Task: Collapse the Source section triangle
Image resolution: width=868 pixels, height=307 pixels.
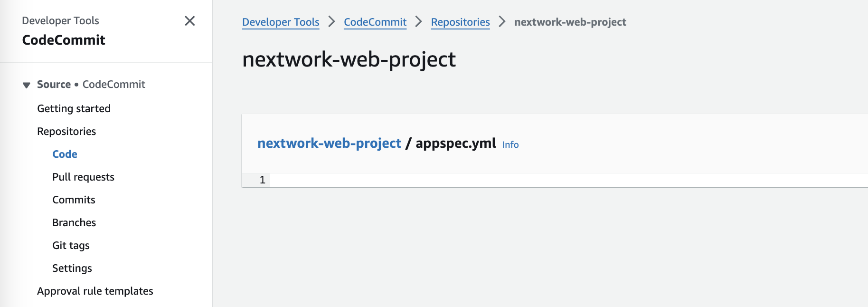Action: pos(27,85)
